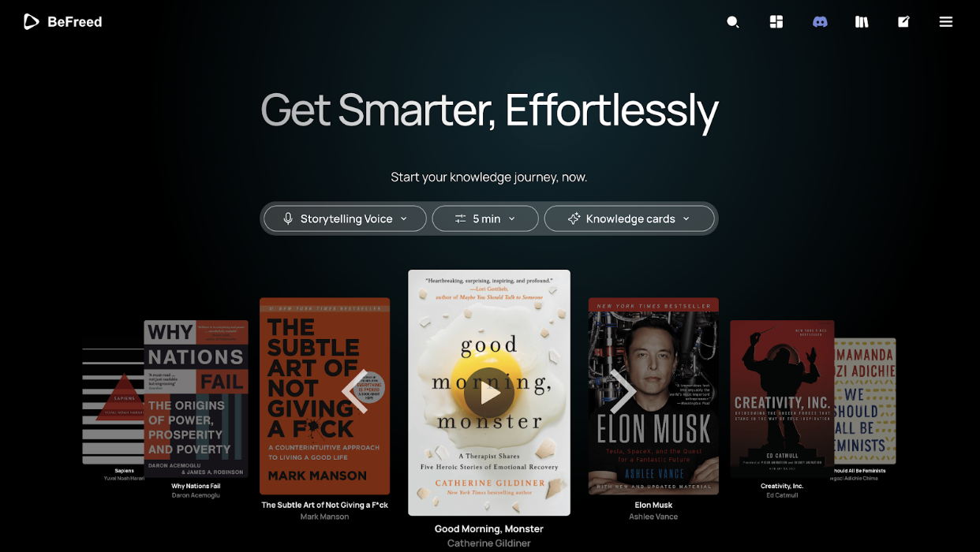980x552 pixels.
Task: Go to previous book with left chevron
Action: (x=355, y=391)
